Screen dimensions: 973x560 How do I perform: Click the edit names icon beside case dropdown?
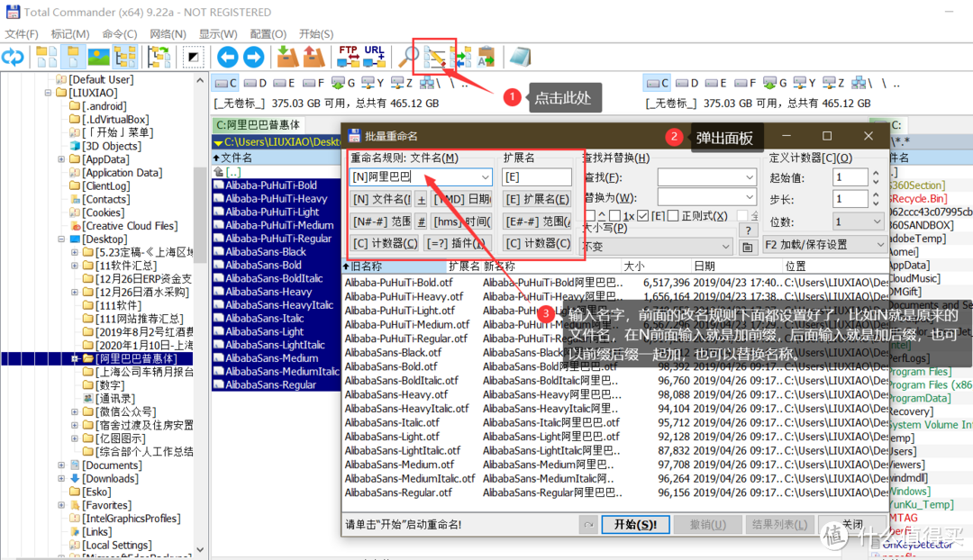click(748, 246)
